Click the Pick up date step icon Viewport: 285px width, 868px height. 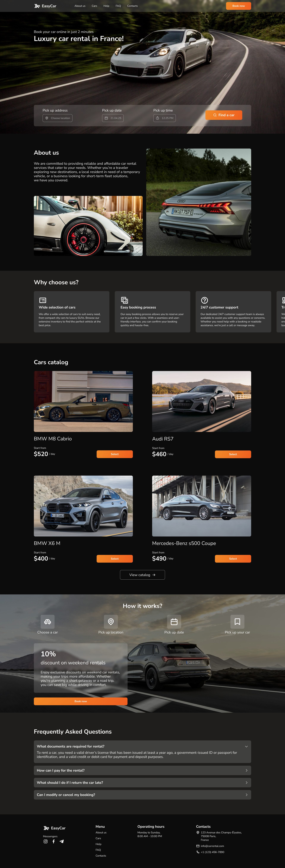[x=174, y=622]
